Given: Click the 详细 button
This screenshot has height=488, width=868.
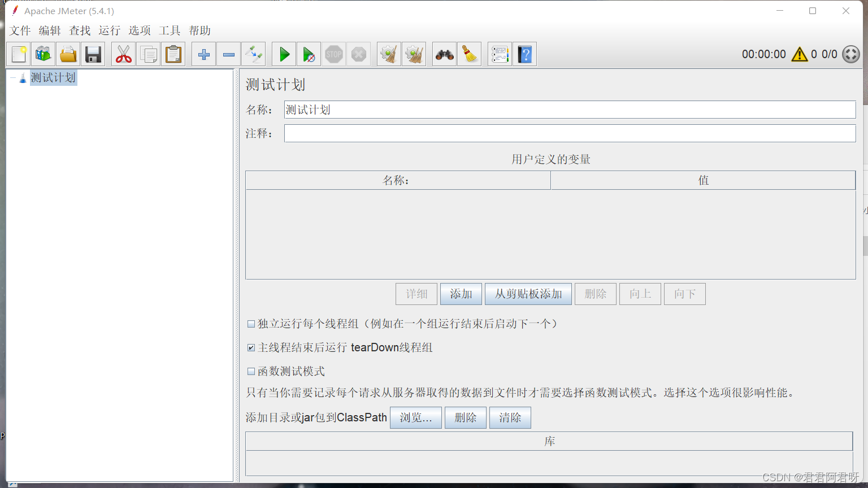Looking at the screenshot, I should tap(416, 294).
